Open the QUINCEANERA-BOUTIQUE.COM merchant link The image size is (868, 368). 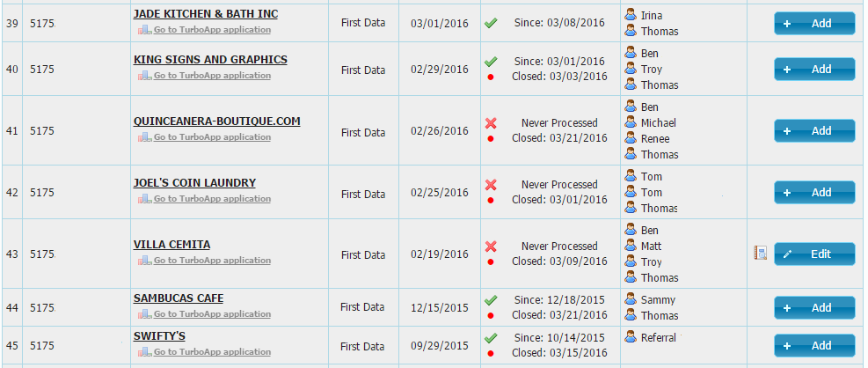(x=216, y=121)
